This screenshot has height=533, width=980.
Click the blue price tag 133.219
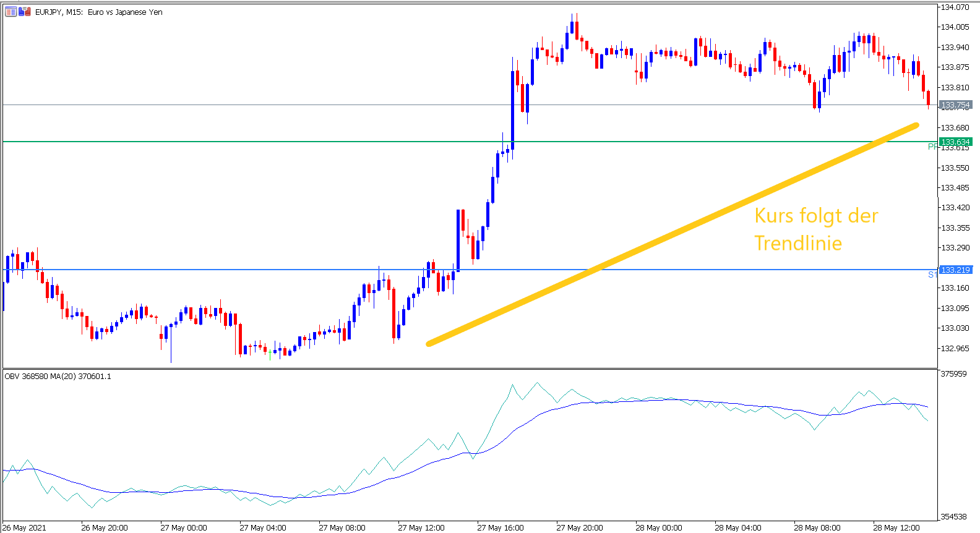coord(955,270)
